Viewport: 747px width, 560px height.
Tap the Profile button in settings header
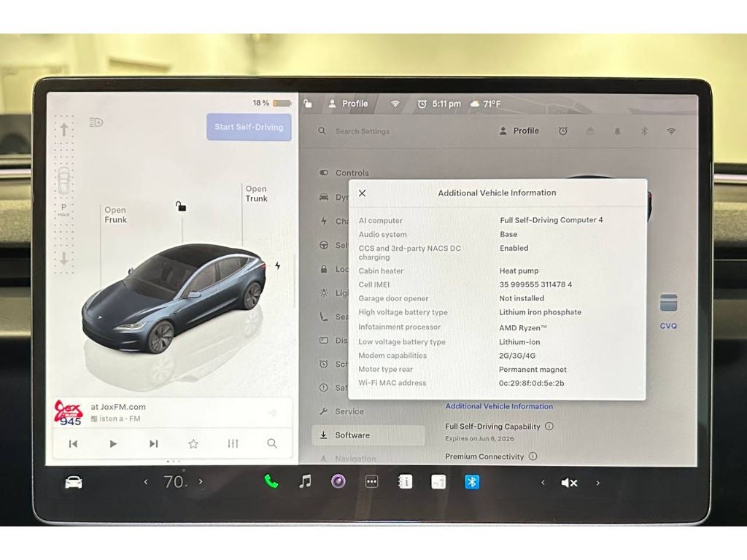pos(519,131)
